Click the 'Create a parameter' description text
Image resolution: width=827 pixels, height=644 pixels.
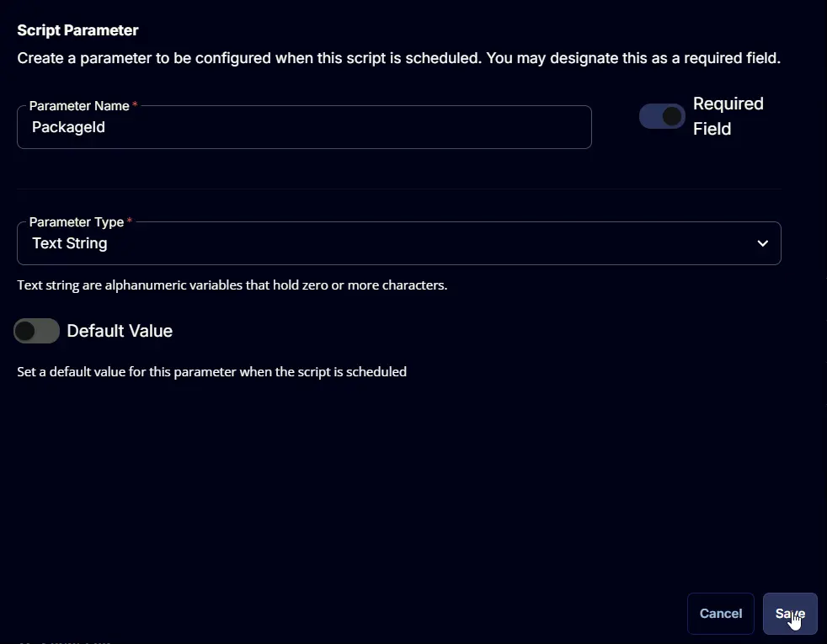[398, 58]
